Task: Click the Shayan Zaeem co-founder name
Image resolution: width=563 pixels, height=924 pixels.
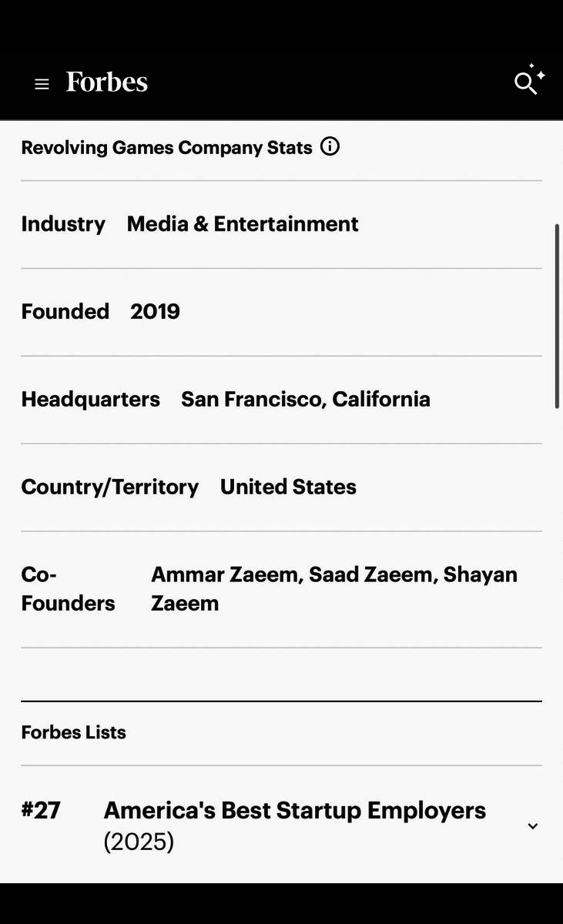Action: tap(334, 589)
